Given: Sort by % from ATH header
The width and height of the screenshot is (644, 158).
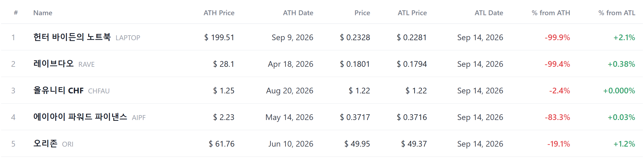Looking at the screenshot, I should (x=551, y=13).
